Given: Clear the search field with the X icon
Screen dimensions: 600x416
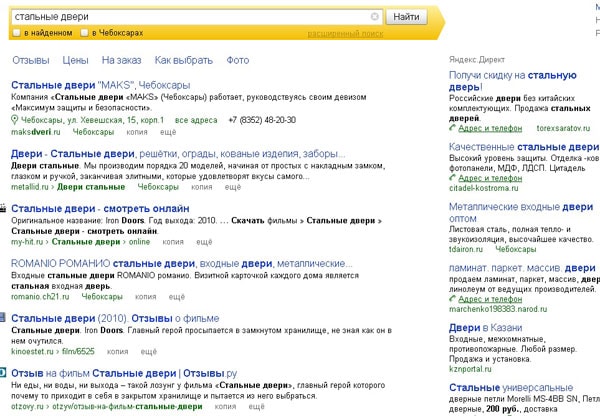Looking at the screenshot, I should click(374, 17).
